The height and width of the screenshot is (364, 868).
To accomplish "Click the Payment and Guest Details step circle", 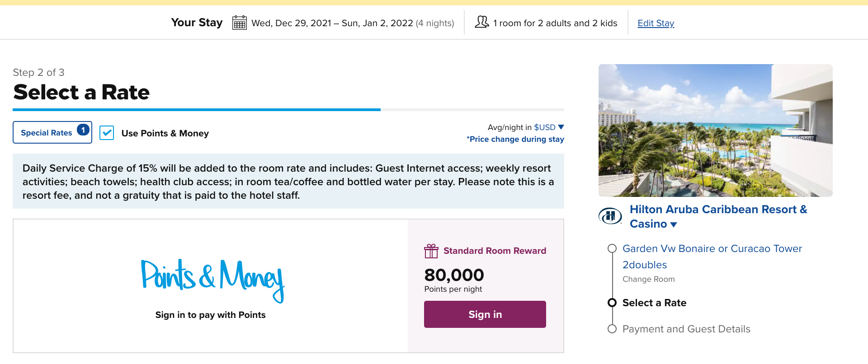I will [612, 329].
